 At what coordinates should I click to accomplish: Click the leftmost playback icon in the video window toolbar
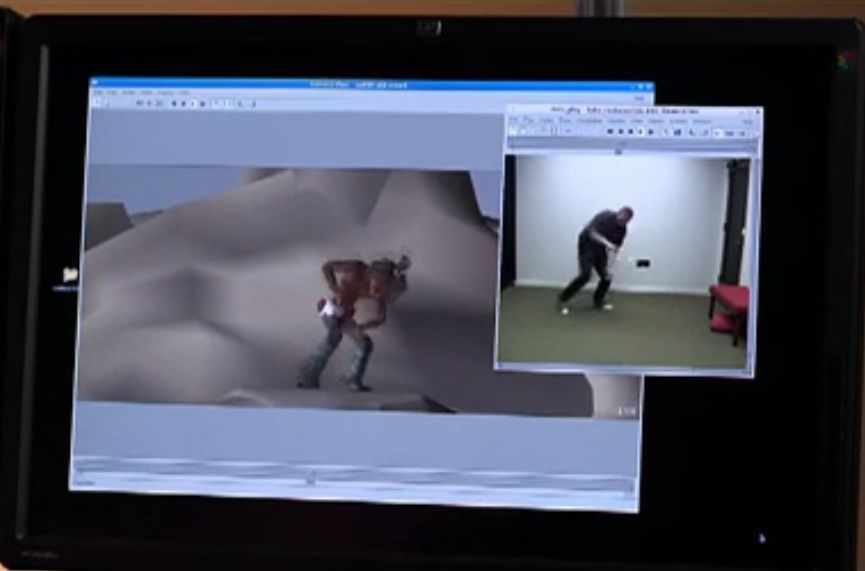tap(610, 132)
